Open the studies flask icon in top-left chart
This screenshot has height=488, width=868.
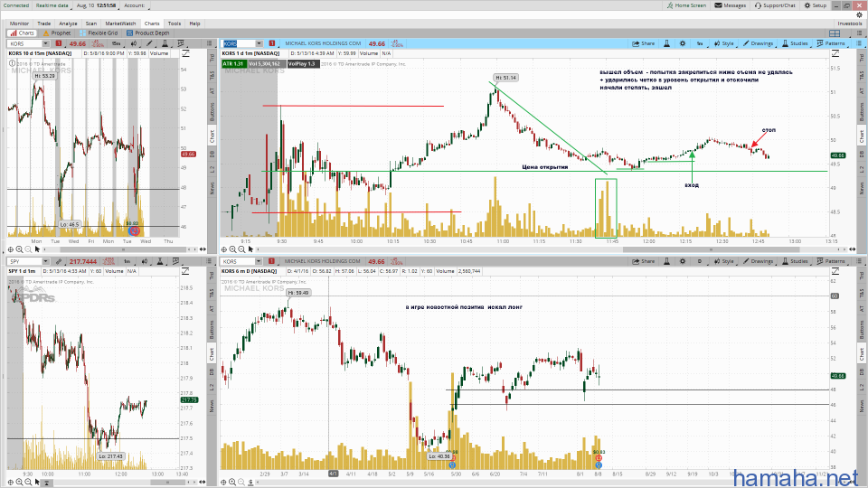click(x=165, y=43)
